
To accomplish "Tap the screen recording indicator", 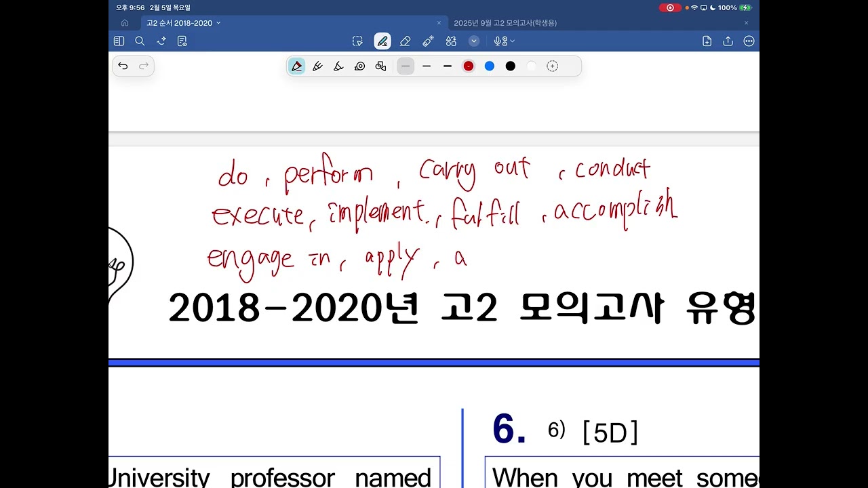I will pyautogui.click(x=670, y=7).
